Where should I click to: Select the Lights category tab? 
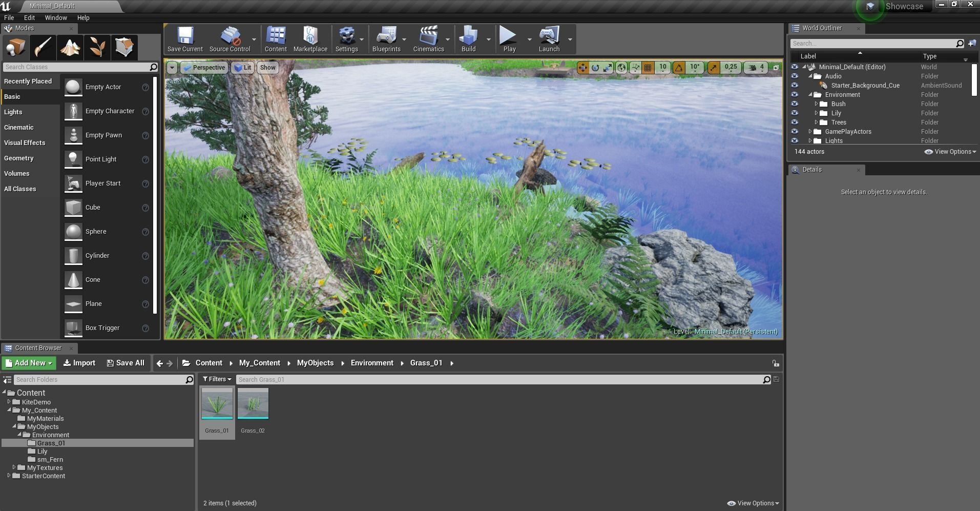point(30,112)
